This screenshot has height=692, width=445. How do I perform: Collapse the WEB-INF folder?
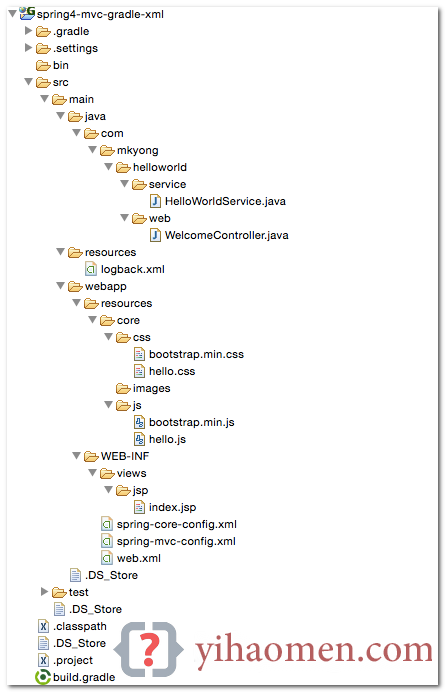coord(77,455)
